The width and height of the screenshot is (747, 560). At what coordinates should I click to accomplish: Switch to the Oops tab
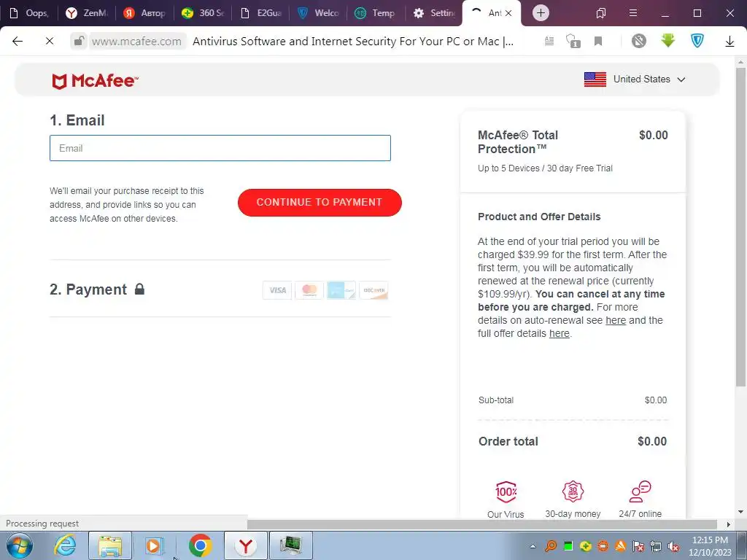click(29, 13)
